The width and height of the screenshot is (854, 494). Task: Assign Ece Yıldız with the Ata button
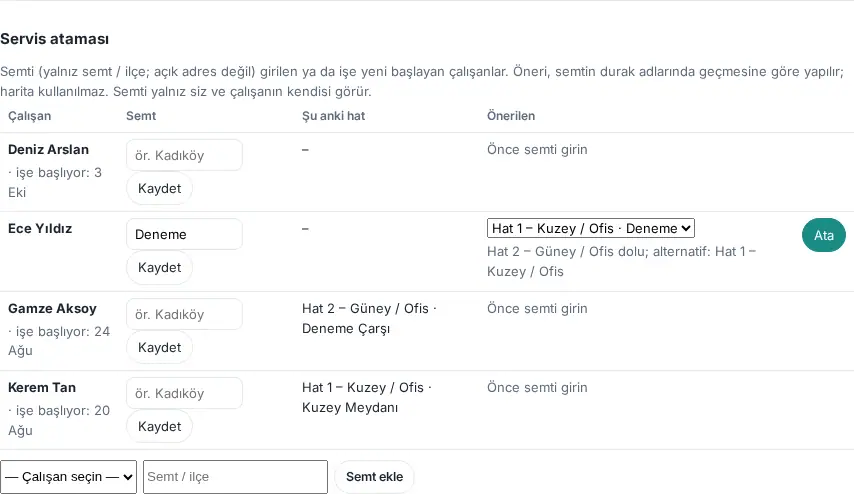pyautogui.click(x=824, y=235)
